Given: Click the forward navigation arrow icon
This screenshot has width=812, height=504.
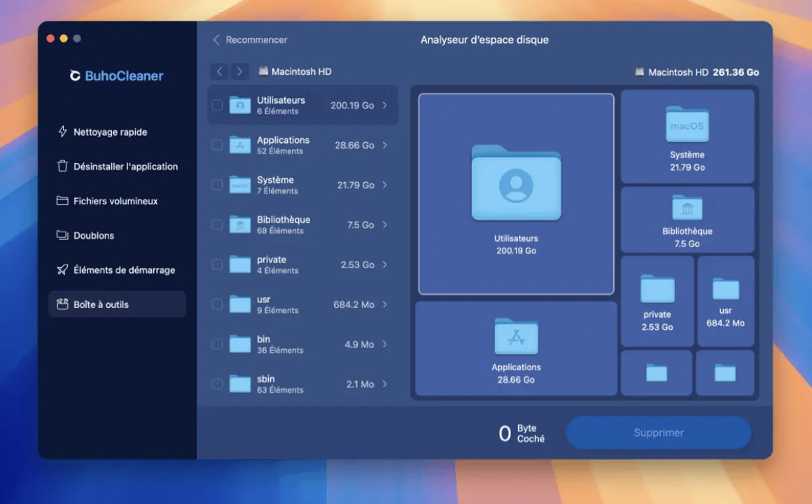Looking at the screenshot, I should pos(239,71).
